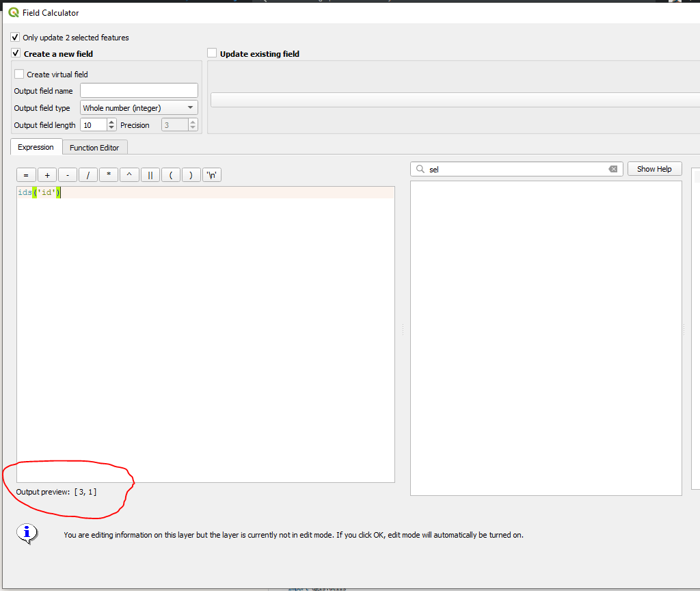Viewport: 700px width, 591px height.
Task: Click the minus operator button
Action: (67, 174)
